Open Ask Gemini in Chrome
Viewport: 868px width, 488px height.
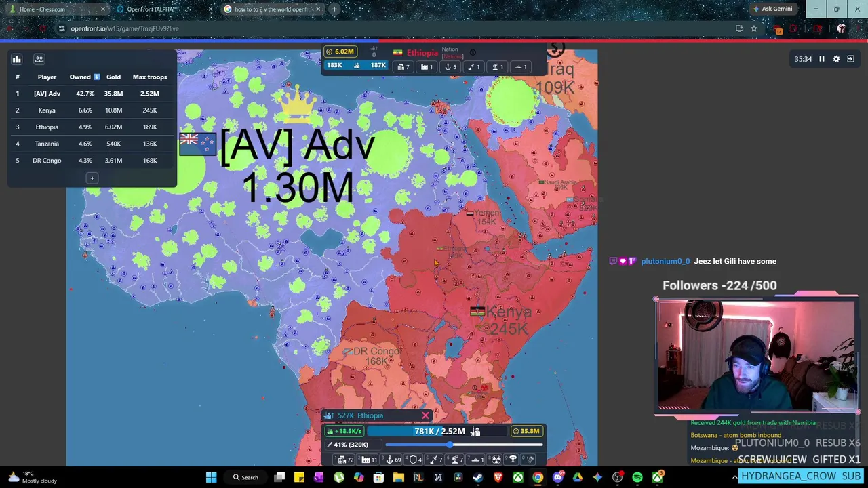point(772,9)
